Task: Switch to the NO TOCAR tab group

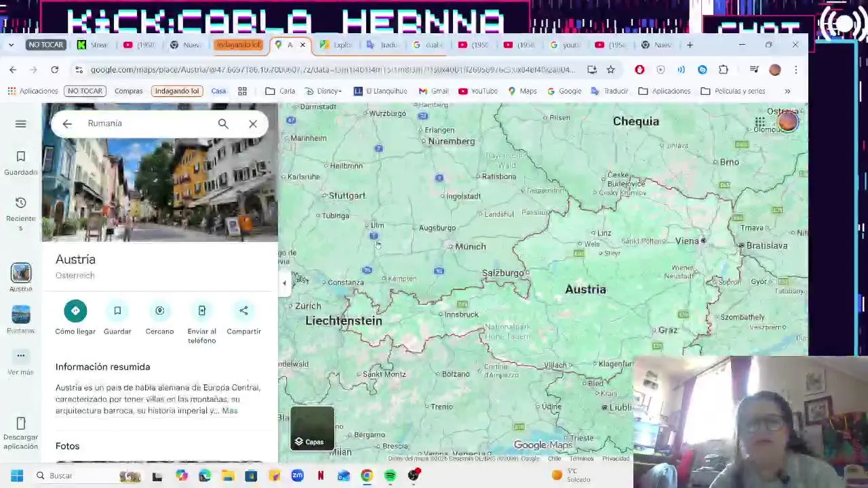Action: [45, 45]
